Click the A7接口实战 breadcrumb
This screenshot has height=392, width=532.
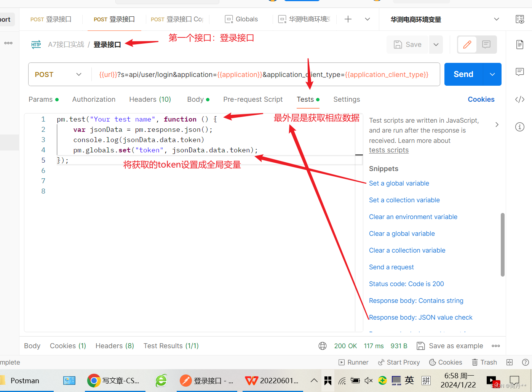tap(66, 45)
